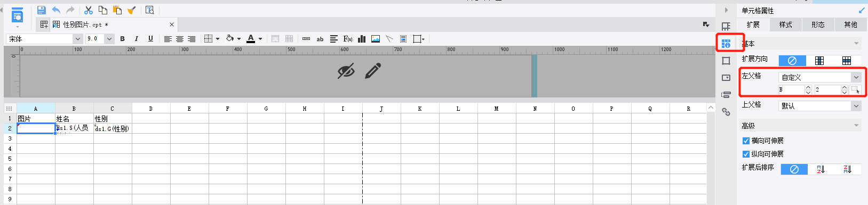This screenshot has width=868, height=205.
Task: Collapse the 高级 section
Action: click(x=856, y=126)
